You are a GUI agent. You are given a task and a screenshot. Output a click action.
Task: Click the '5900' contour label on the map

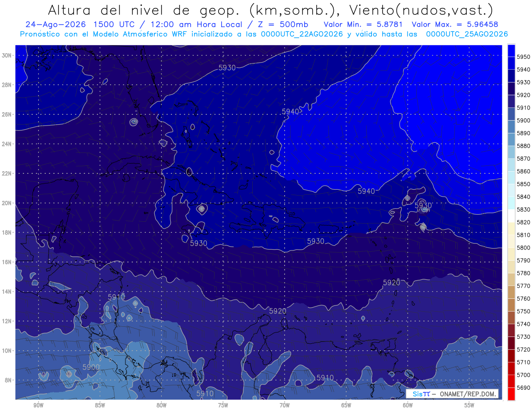tap(91, 367)
